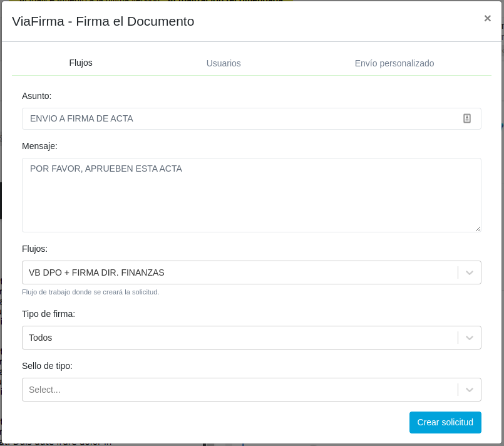Click the Asunto field label
The width and height of the screenshot is (504, 446).
37,96
